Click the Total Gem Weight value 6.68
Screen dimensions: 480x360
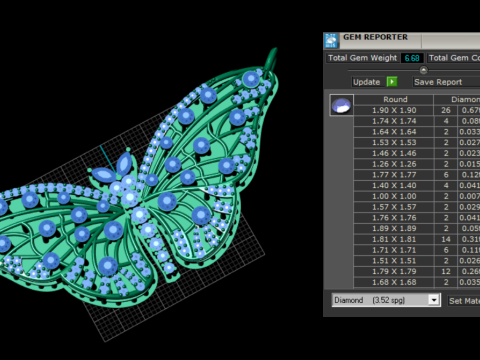click(x=412, y=58)
